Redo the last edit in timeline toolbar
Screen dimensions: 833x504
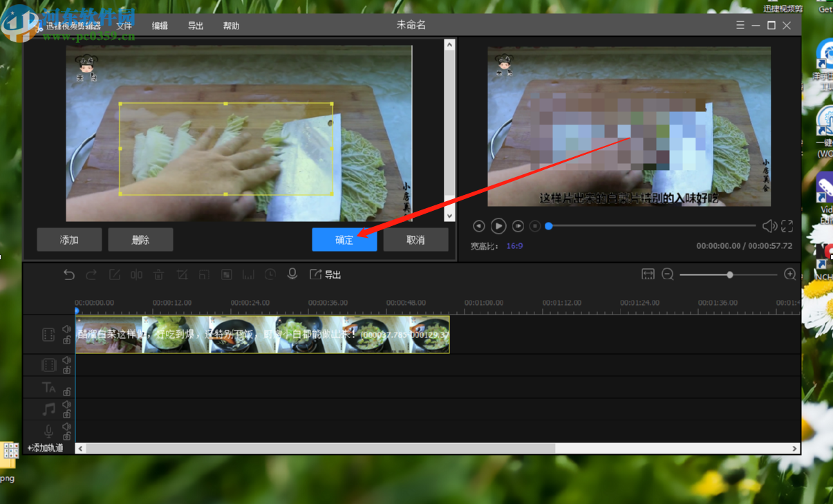(91, 274)
